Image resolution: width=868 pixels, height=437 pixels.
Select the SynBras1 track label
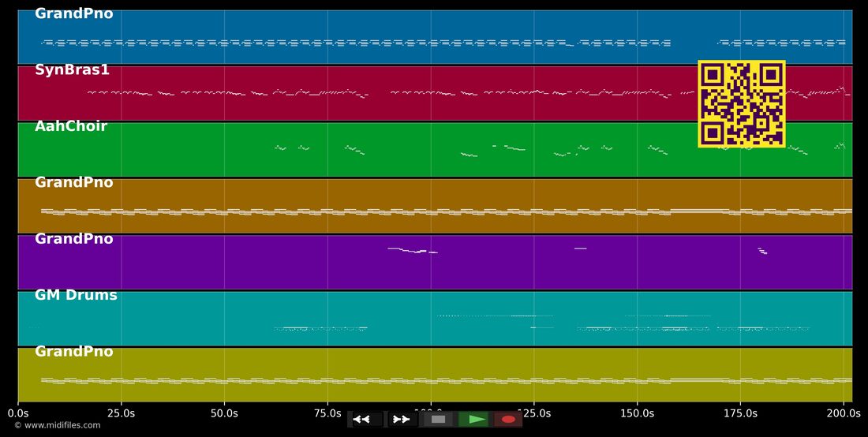tap(72, 69)
